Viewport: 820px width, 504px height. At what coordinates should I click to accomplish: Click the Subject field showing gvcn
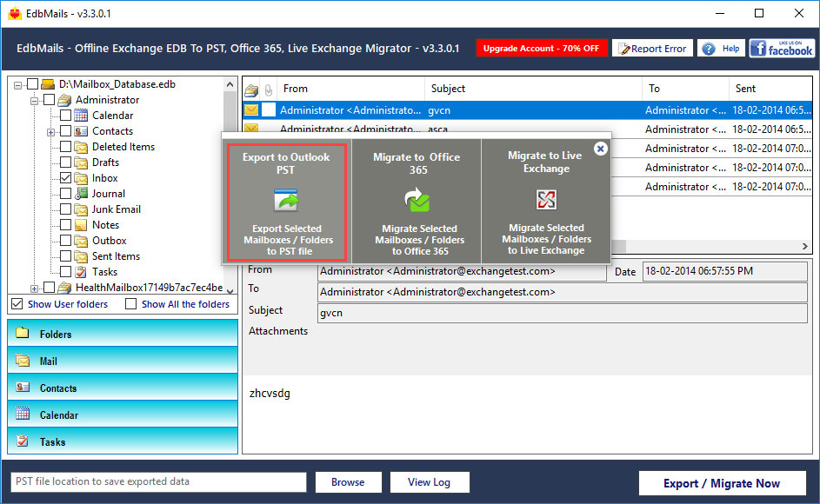(563, 313)
